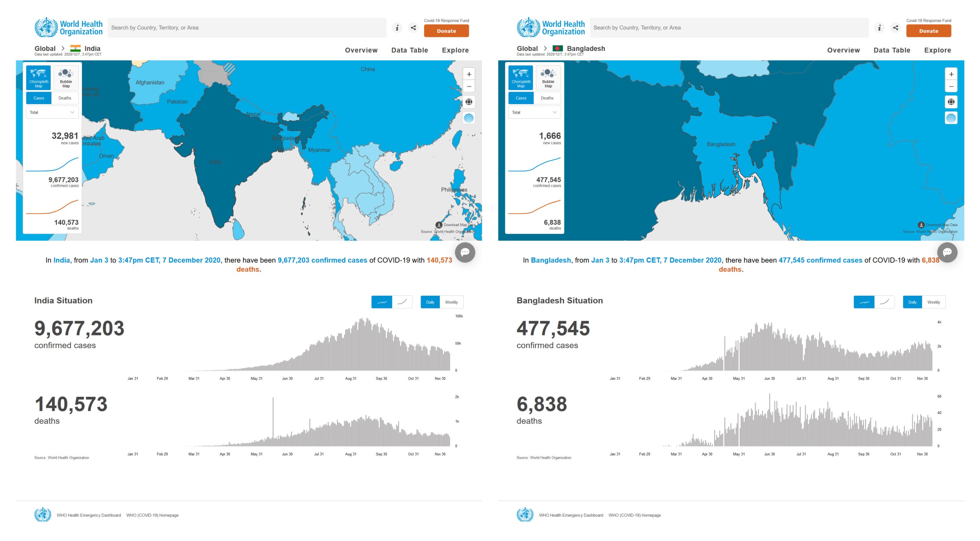Click download map data icon for India
The width and height of the screenshot is (980, 541).
coord(439,225)
